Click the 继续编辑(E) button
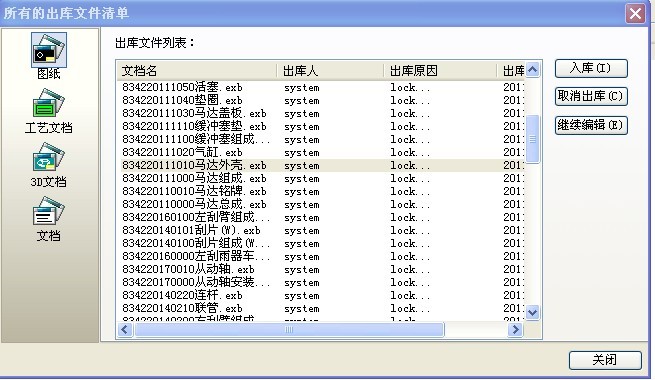Image resolution: width=655 pixels, height=380 pixels. tap(591, 125)
